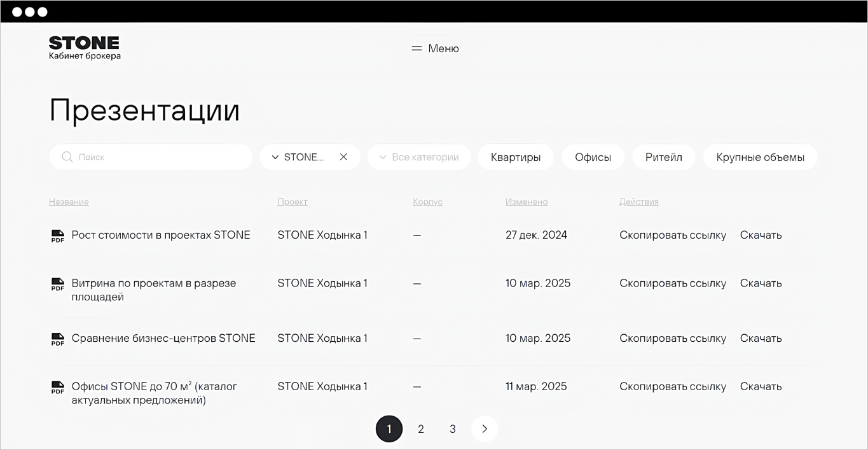
Task: Go to next page with arrow button
Action: click(x=485, y=429)
